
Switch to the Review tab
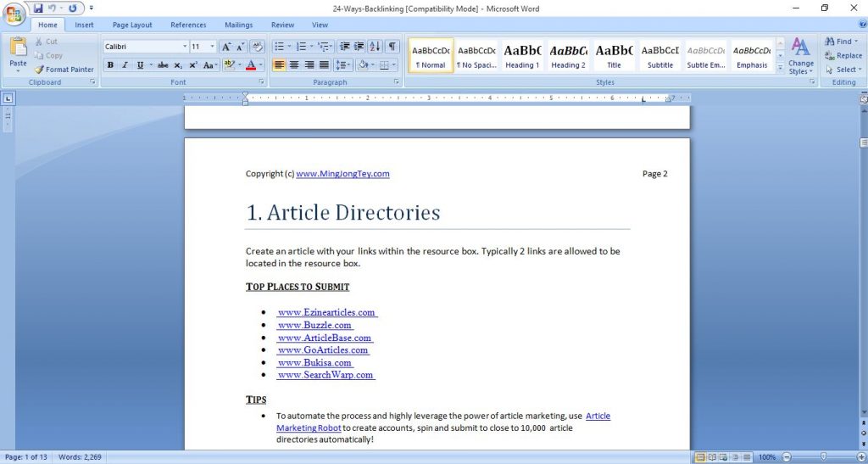282,25
